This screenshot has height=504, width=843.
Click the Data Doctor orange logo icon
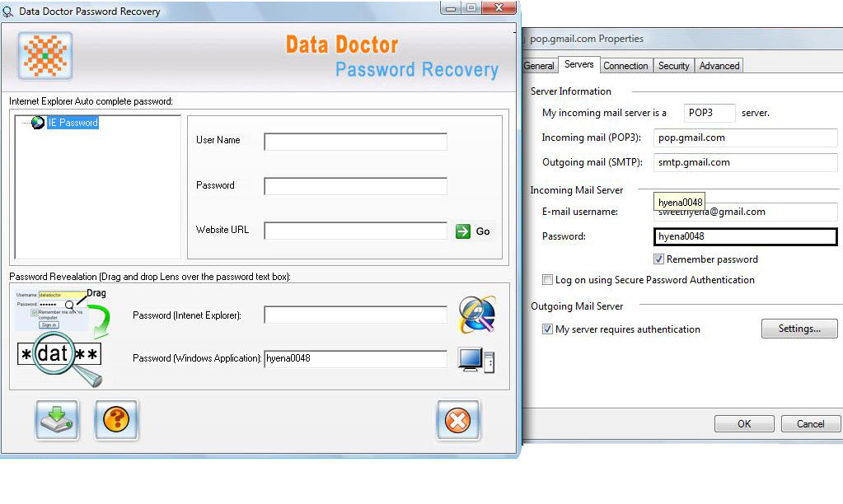coord(45,55)
